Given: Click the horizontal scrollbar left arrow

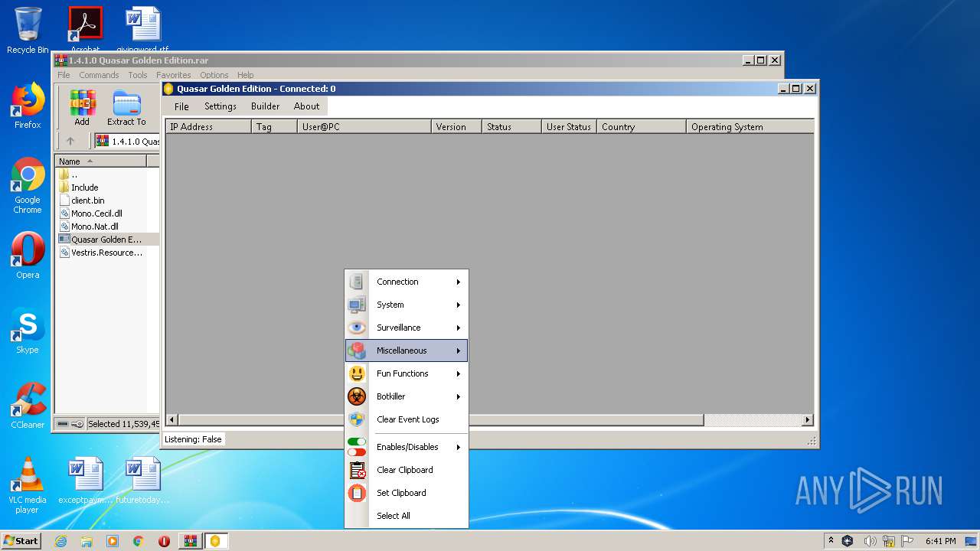Looking at the screenshot, I should (x=172, y=420).
